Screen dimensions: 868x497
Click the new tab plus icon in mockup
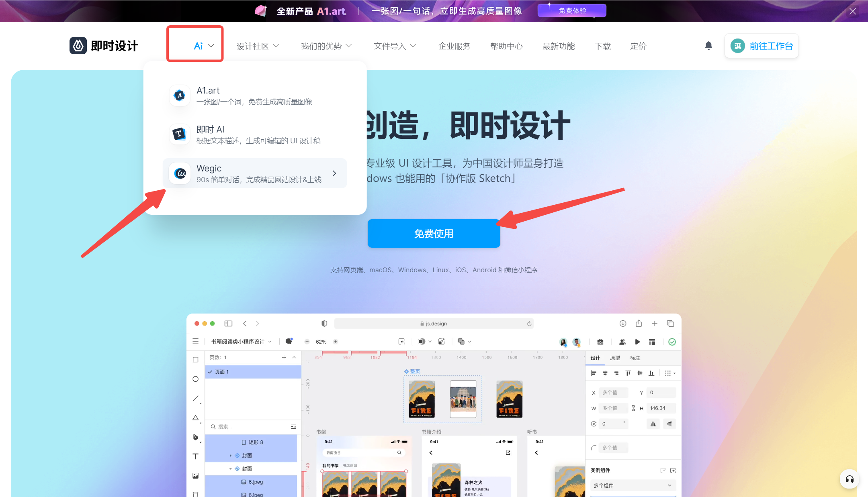[655, 324]
